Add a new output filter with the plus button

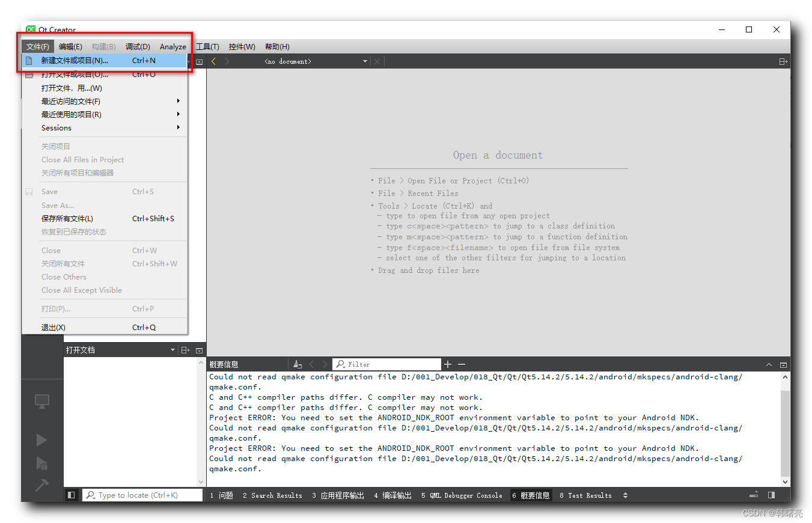pyautogui.click(x=447, y=364)
